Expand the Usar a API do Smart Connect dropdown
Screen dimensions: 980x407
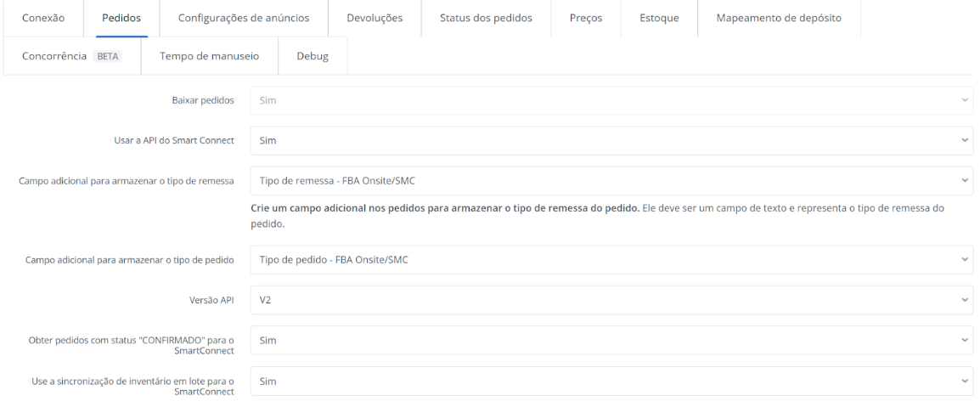point(610,140)
